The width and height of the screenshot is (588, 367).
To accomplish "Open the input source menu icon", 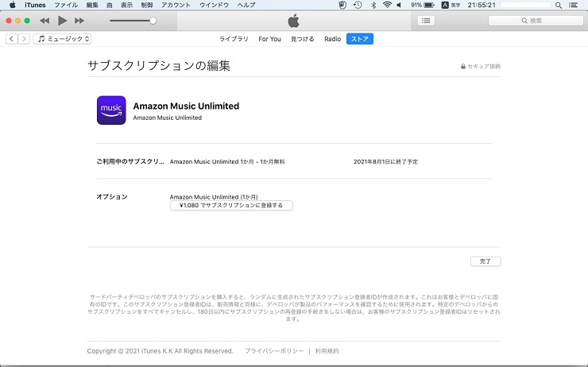I will pos(445,5).
